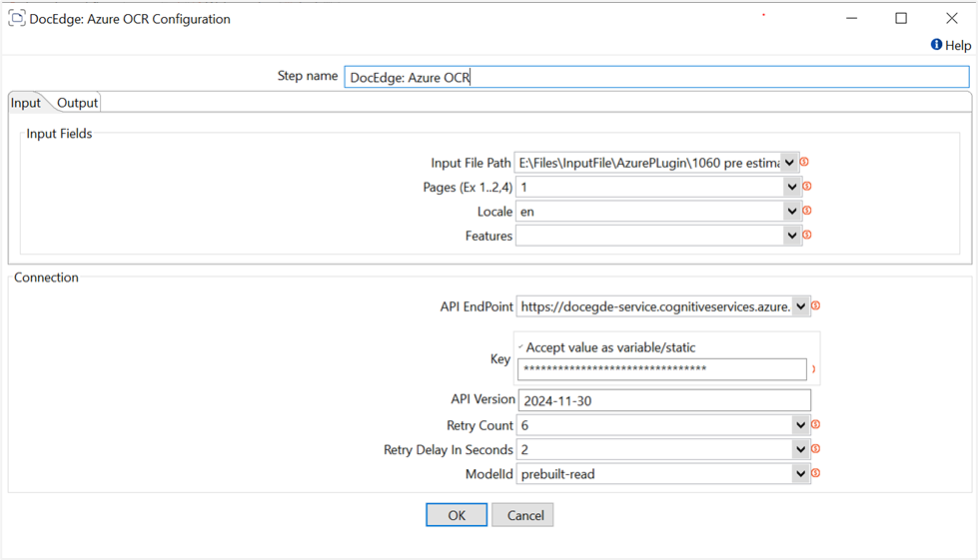
Task: Click the ModelId value prebuilt-read
Action: 557,474
